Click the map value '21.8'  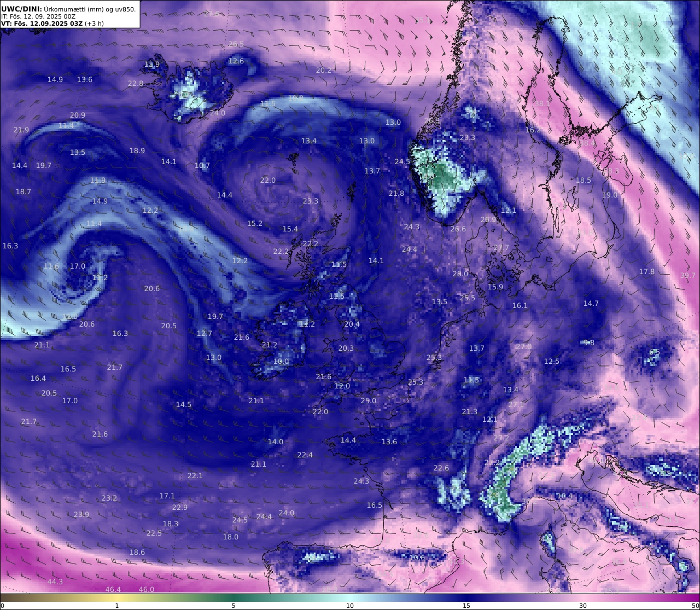point(396,193)
